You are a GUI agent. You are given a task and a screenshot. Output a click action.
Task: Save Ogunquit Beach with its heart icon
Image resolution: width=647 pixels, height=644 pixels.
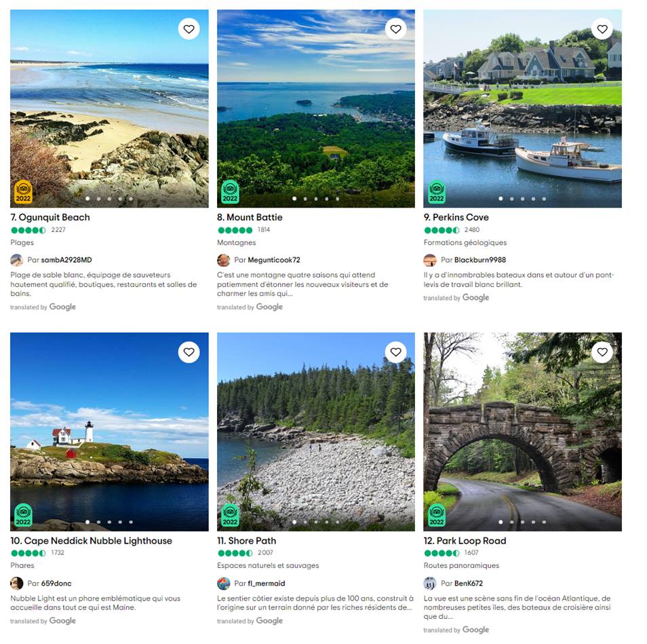(189, 29)
